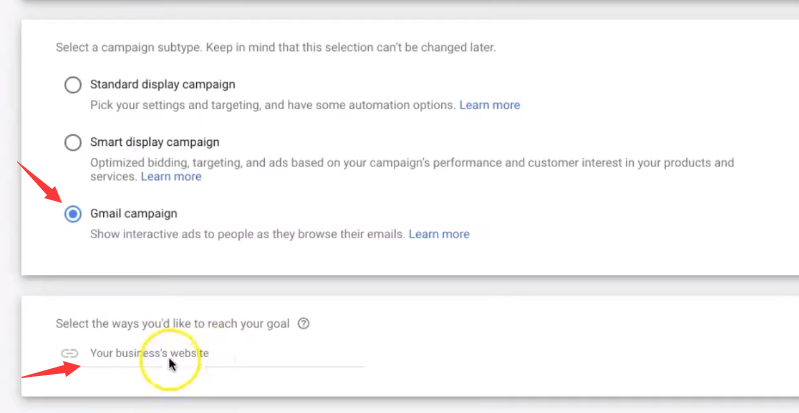This screenshot has height=413, width=799.
Task: Select the Gmail campaign radio button
Action: [x=73, y=214]
